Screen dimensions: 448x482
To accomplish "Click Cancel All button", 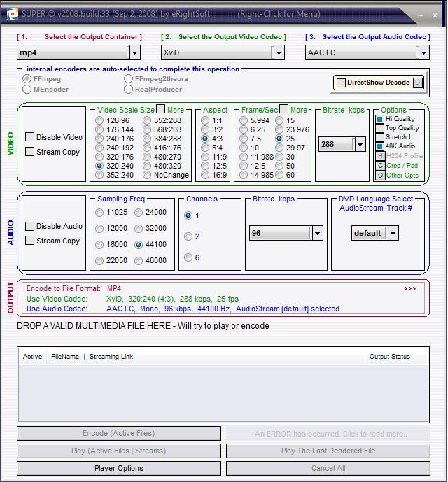I will tap(328, 468).
